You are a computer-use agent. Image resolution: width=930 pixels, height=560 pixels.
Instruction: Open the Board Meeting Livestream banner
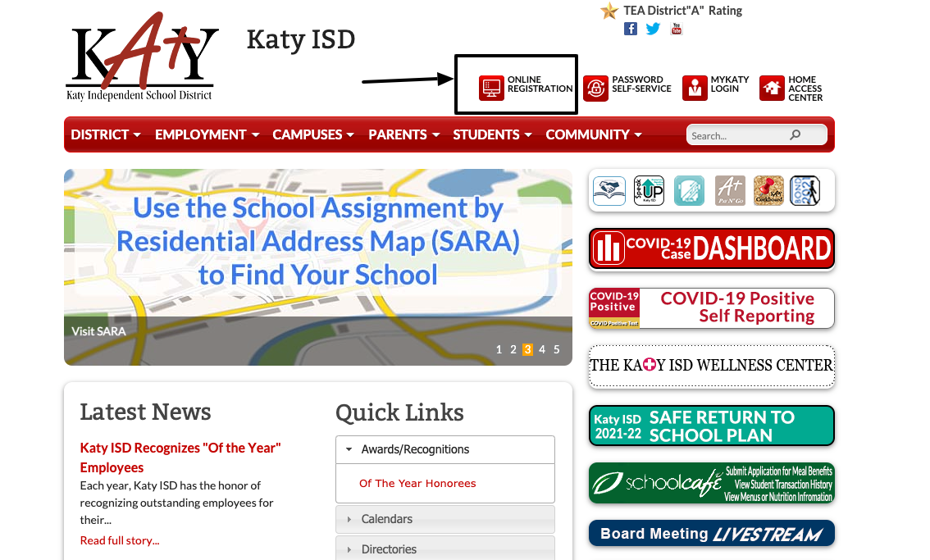pyautogui.click(x=712, y=533)
